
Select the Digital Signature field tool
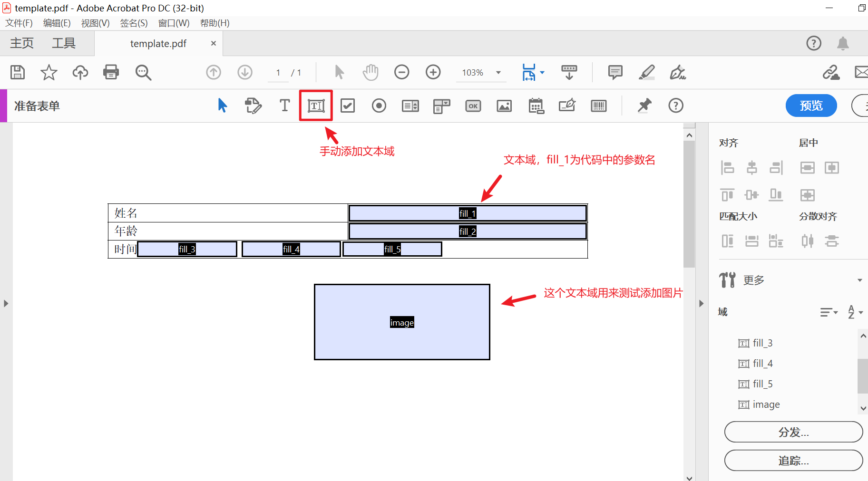[x=567, y=106]
